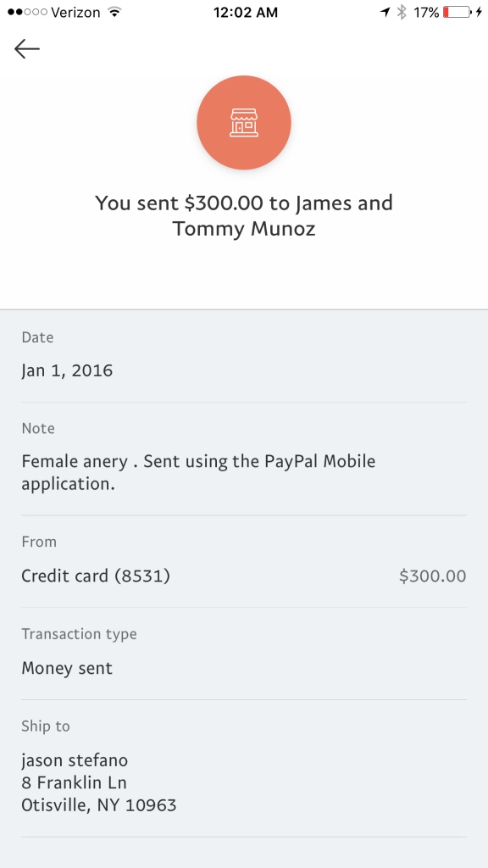Image resolution: width=488 pixels, height=868 pixels.
Task: Tap the Otisville, NY 10963 line
Action: 99,805
